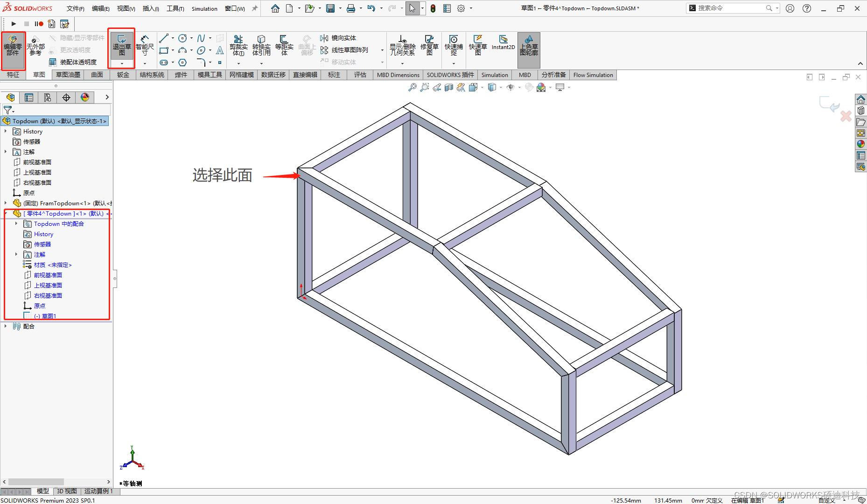Open Smart Dimension dropdown arrow

[x=145, y=63]
